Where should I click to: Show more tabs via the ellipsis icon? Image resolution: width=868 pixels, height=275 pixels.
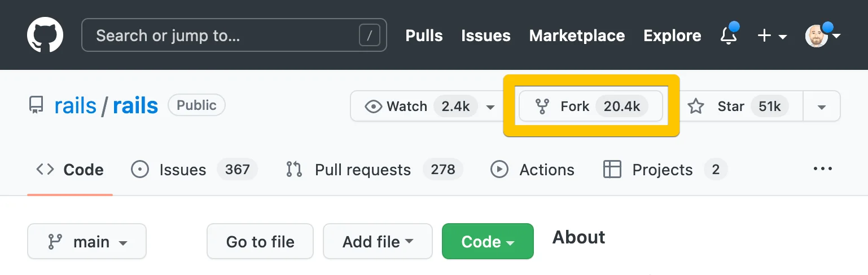pyautogui.click(x=822, y=169)
